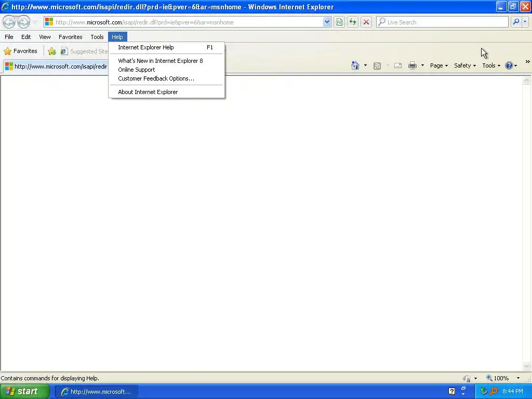This screenshot has height=399, width=532.
Task: Click the Start button
Action: tap(25, 392)
